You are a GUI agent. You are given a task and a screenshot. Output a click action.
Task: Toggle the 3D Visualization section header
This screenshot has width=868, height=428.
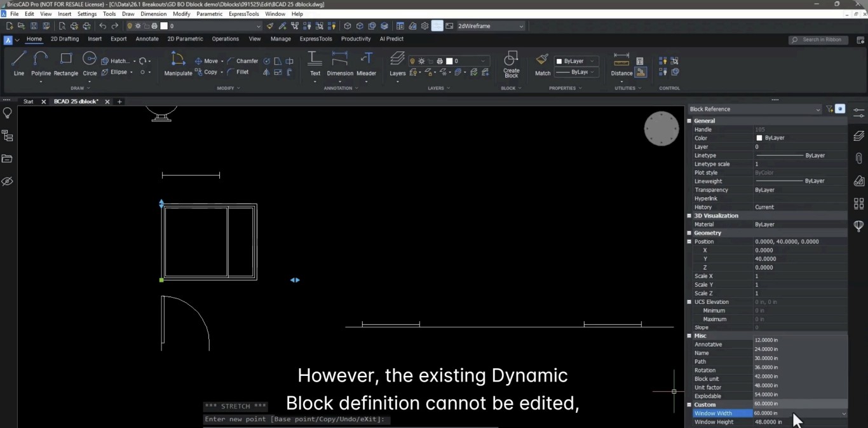[689, 216]
